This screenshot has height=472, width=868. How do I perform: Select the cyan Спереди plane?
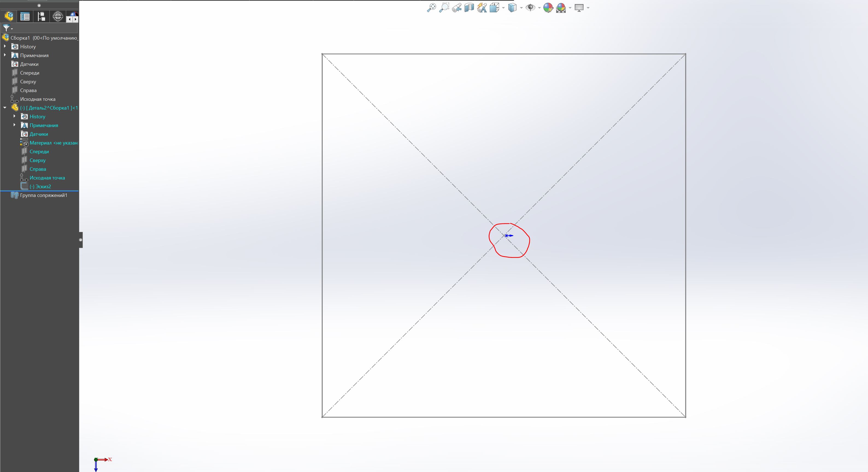pyautogui.click(x=39, y=152)
